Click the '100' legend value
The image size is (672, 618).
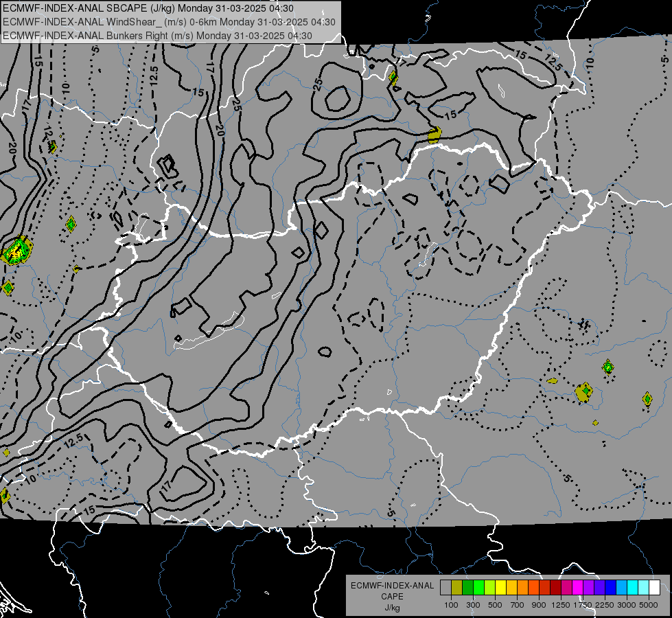451,605
